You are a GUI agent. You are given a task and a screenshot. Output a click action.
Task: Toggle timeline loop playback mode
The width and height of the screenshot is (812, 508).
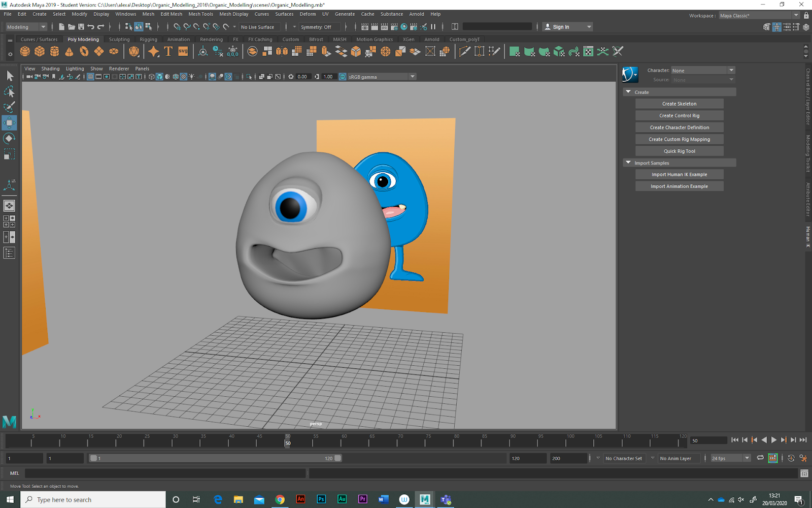pyautogui.click(x=760, y=458)
